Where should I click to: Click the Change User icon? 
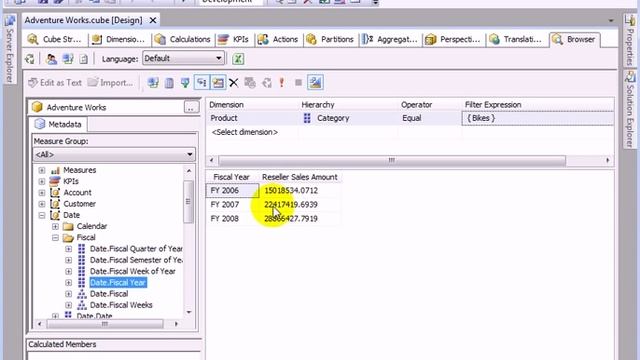[51, 59]
